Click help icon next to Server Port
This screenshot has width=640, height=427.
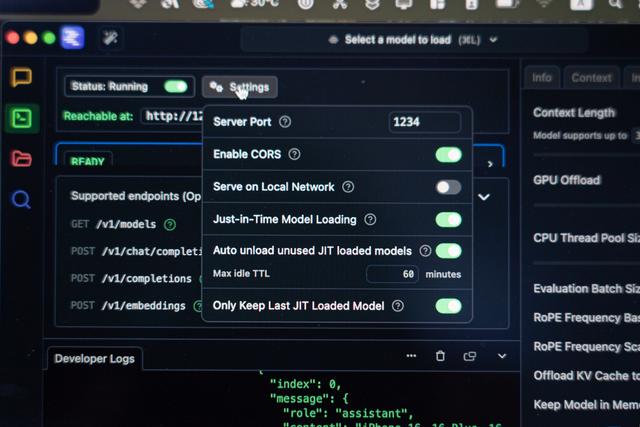coord(285,122)
